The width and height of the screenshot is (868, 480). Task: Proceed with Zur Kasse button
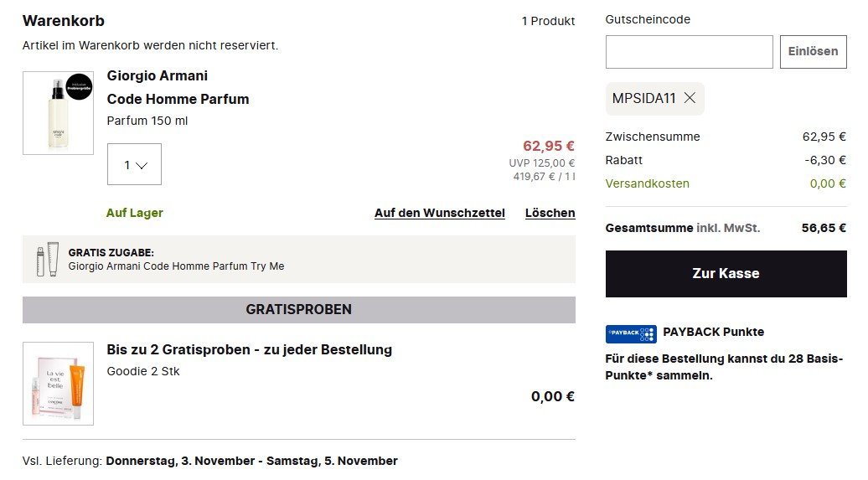[x=726, y=274]
